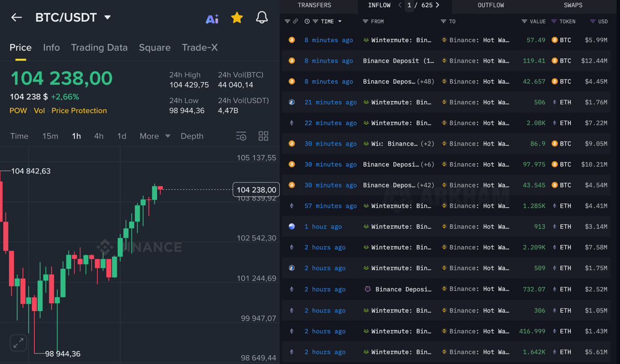The height and width of the screenshot is (364, 620).
Task: Click the ETH token in the 306 row
Action: (x=562, y=310)
